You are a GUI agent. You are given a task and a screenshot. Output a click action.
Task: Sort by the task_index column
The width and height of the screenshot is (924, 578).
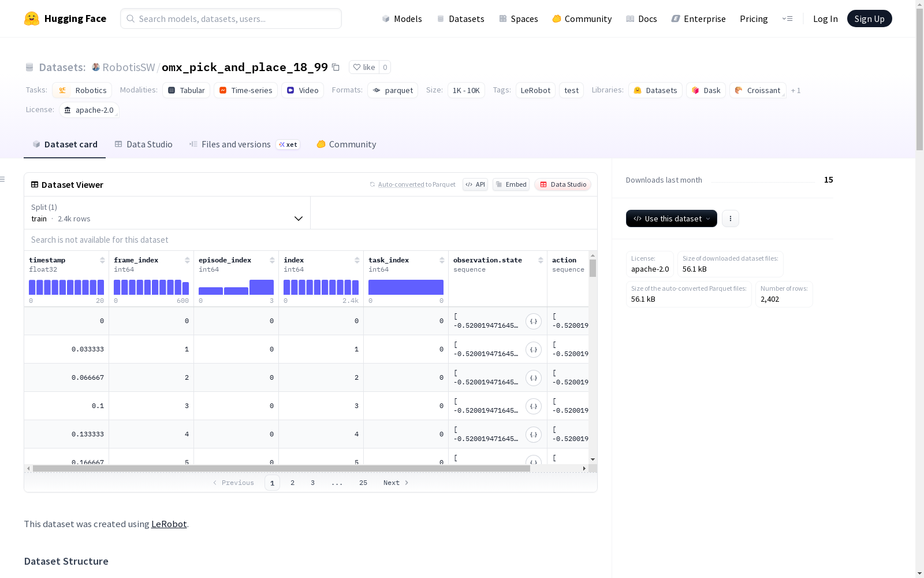(x=442, y=260)
